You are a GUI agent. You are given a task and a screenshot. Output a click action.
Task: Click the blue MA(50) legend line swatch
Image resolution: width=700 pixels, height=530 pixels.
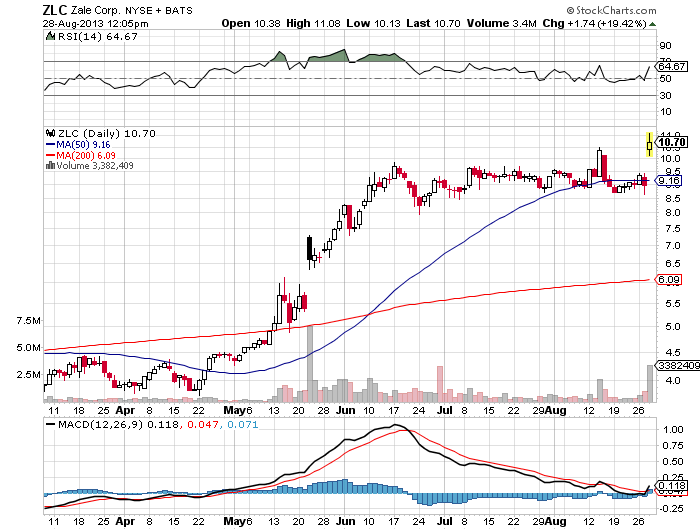pyautogui.click(x=50, y=145)
